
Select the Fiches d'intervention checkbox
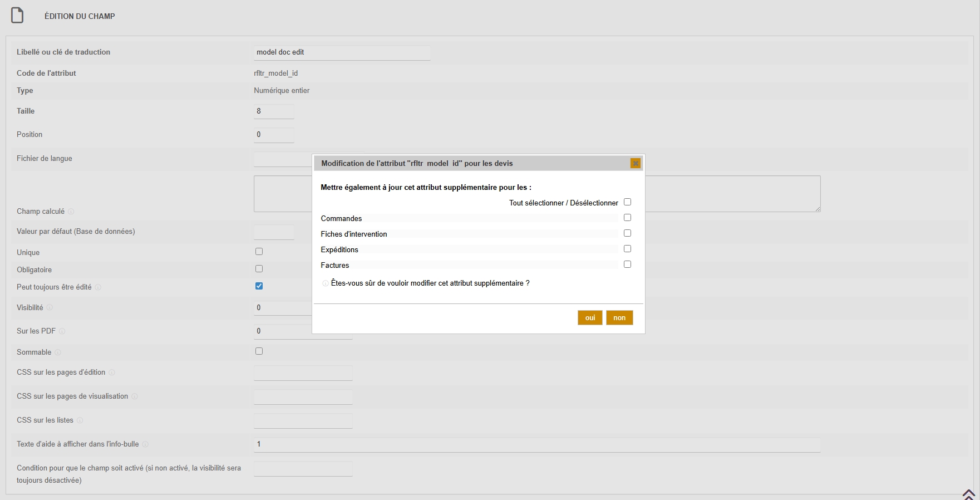[627, 233]
